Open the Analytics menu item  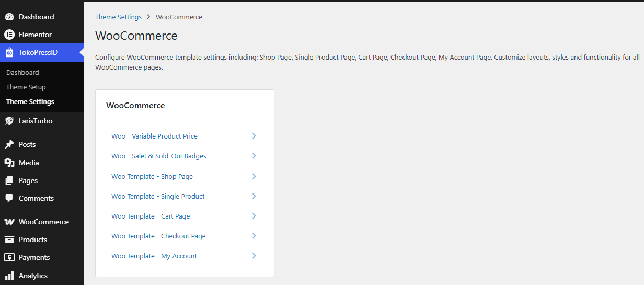pos(42,276)
